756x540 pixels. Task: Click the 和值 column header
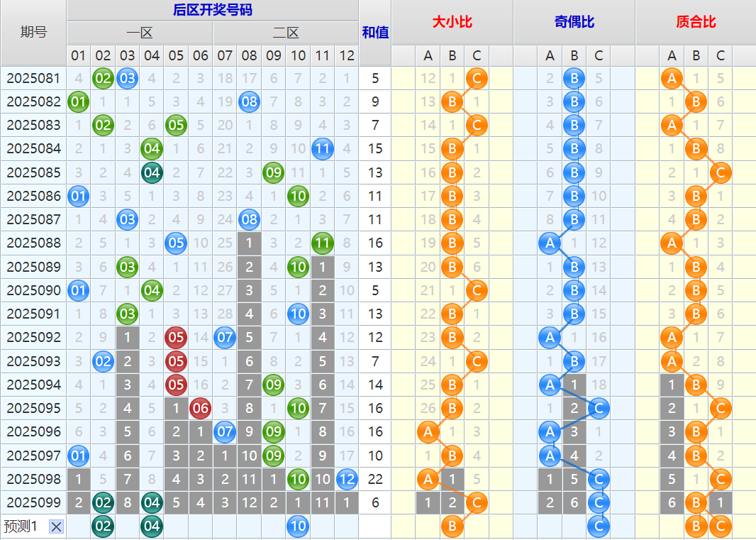pyautogui.click(x=375, y=33)
